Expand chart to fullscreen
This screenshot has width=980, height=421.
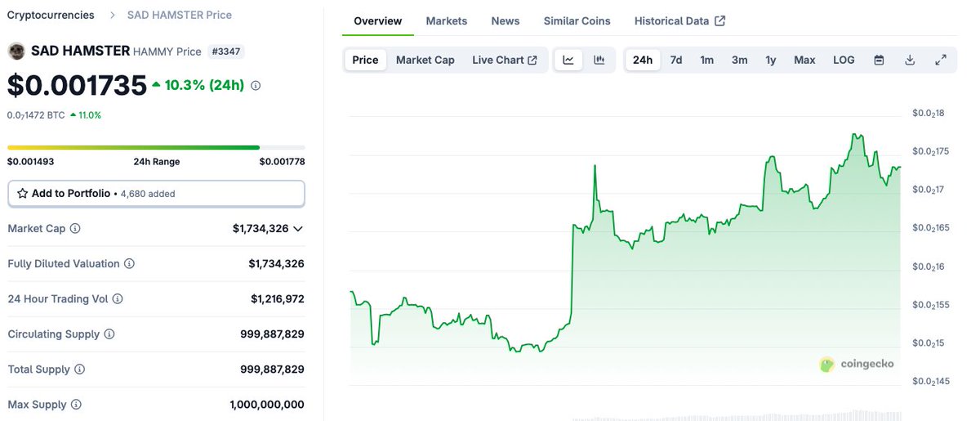click(941, 60)
